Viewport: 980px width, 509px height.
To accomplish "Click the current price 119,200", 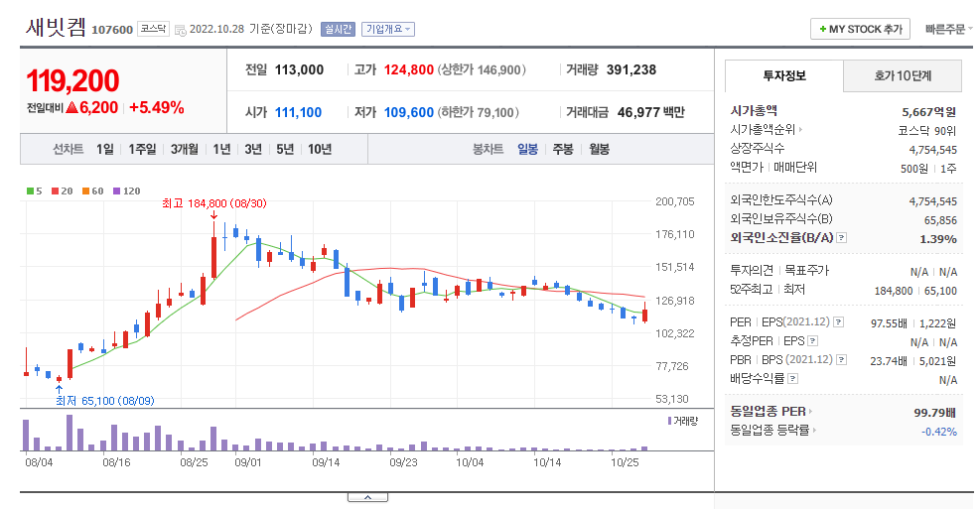I will point(72,81).
